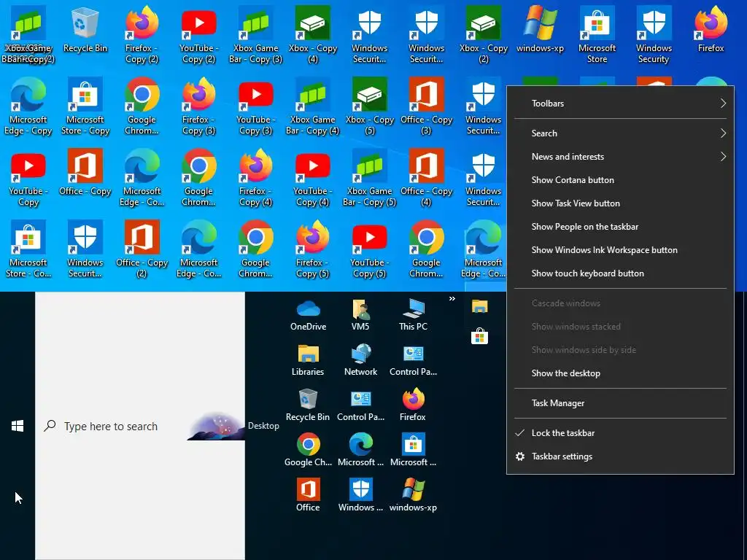Screen dimensions: 747x560
Task: Open Office - Copy (3) shortcut
Action: point(426,106)
